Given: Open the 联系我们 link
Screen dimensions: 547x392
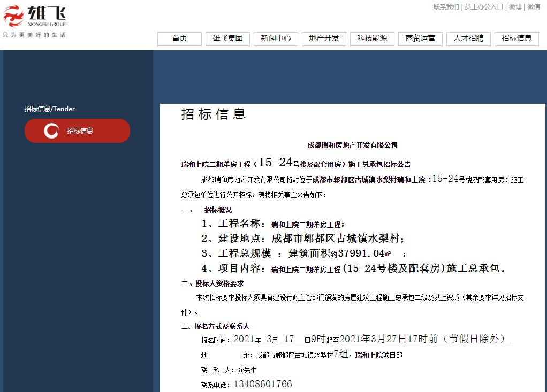Looking at the screenshot, I should [x=446, y=7].
